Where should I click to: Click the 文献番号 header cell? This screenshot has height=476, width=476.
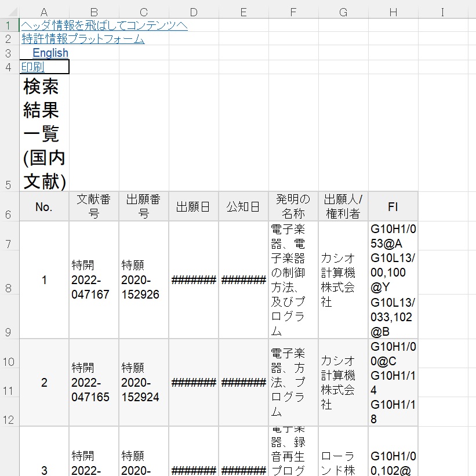coord(94,206)
